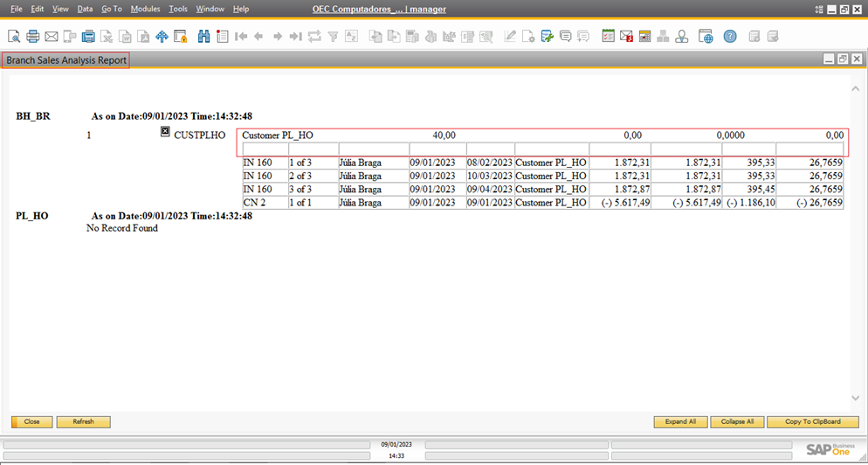Click the report's vertical scrollbar up arrow

pos(855,89)
